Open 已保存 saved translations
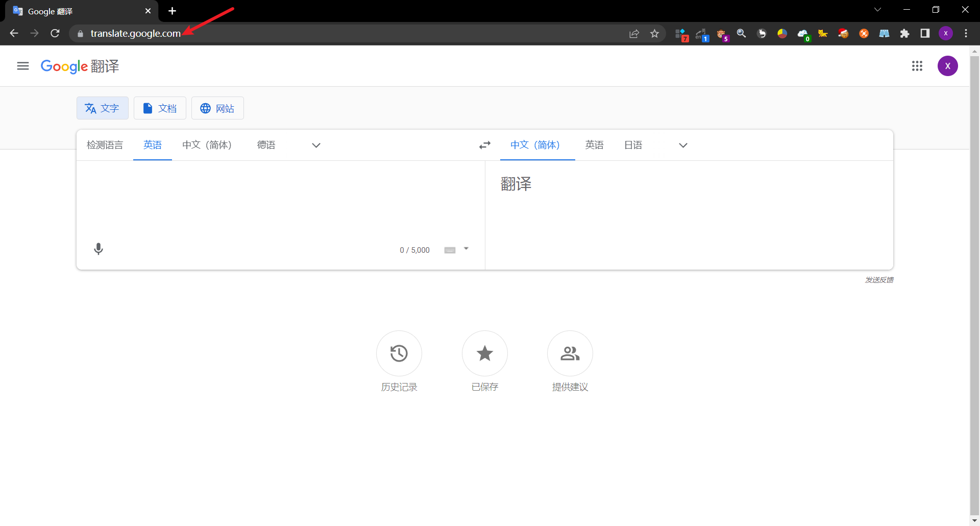This screenshot has height=526, width=980. click(x=485, y=353)
